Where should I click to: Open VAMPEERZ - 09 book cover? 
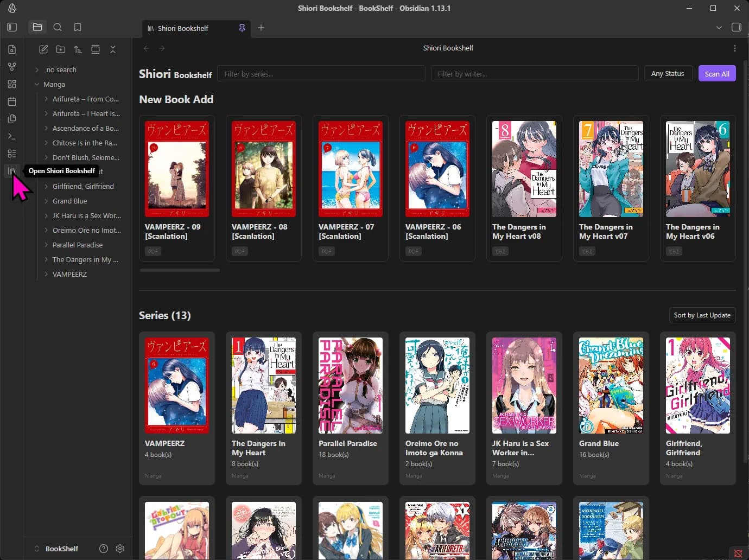(x=177, y=169)
